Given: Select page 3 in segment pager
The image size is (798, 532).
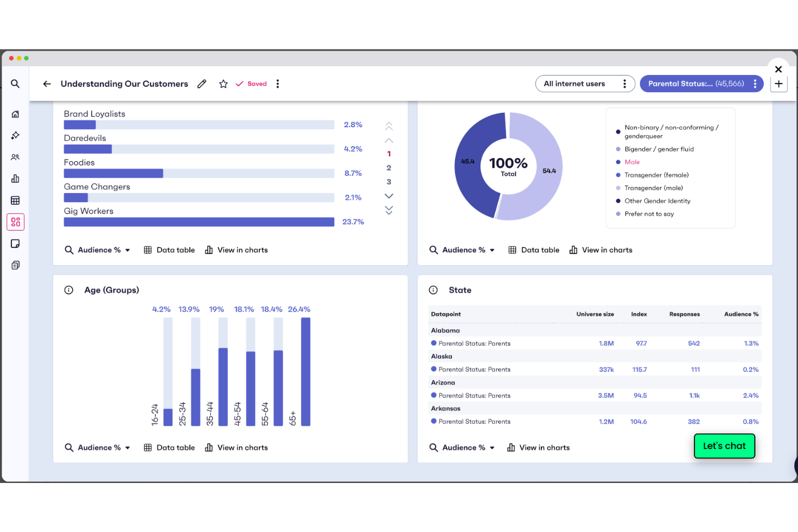Looking at the screenshot, I should tap(389, 182).
